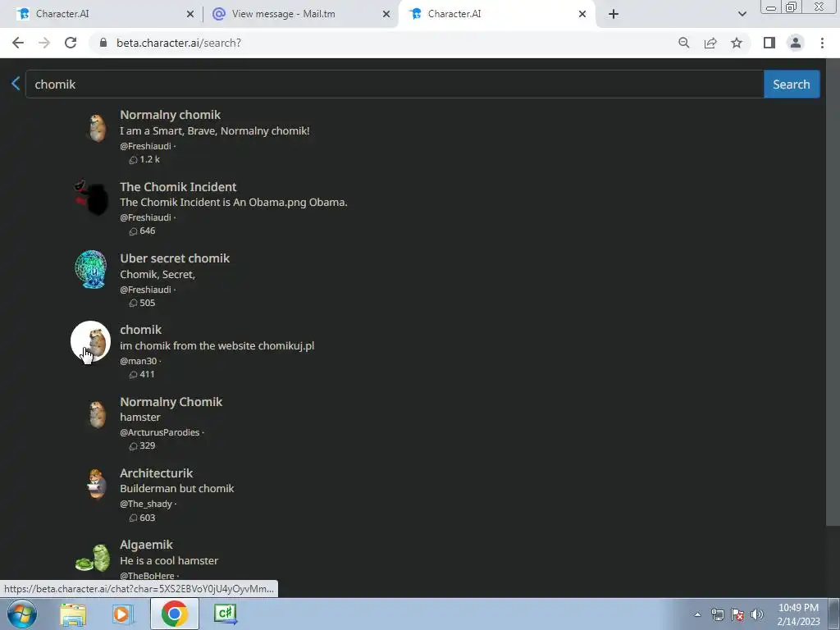This screenshot has width=840, height=630.
Task: Select The Chomik Incident dark avatar
Action: pos(92,198)
